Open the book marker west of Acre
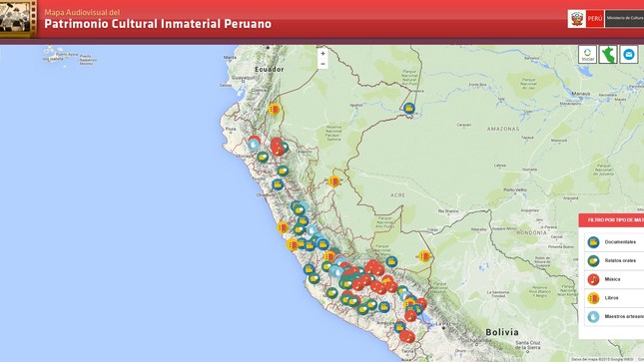This screenshot has width=644, height=362. (334, 181)
